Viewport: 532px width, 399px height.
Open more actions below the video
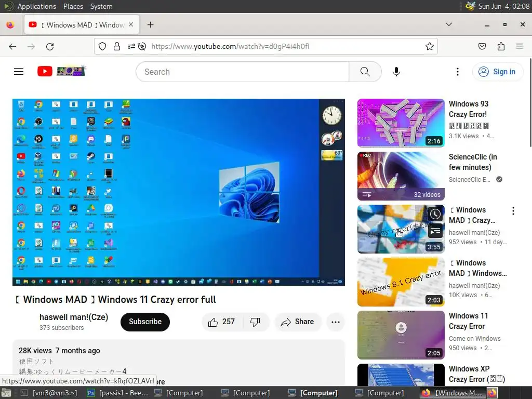click(335, 322)
